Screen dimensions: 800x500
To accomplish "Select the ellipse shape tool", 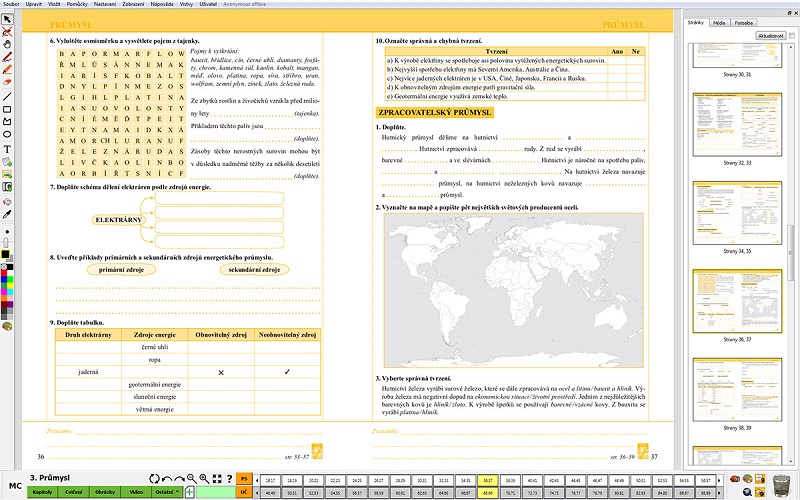I will (x=7, y=135).
